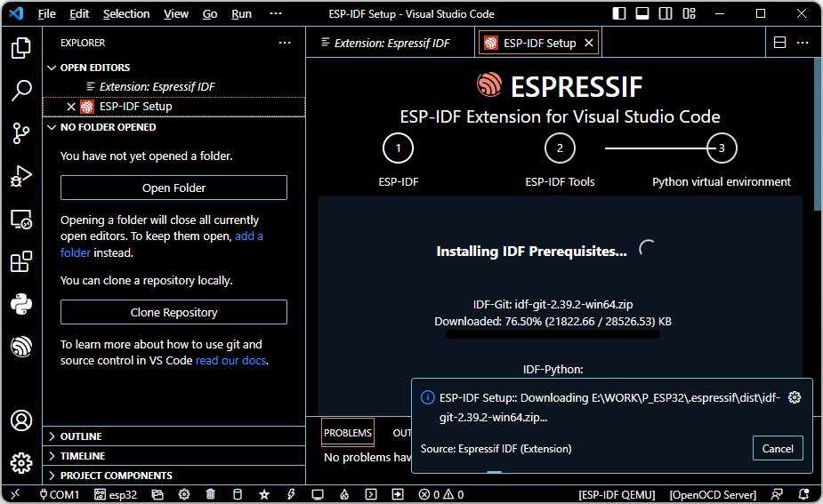823x504 pixels.
Task: Open the notifications bell in status bar
Action: [x=803, y=494]
